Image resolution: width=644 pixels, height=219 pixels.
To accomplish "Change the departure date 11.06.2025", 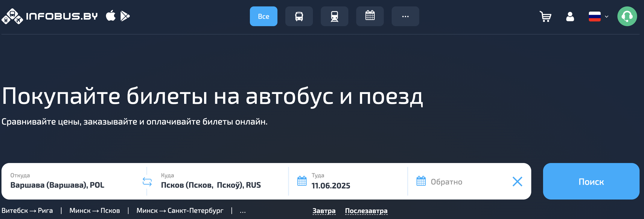I will (x=331, y=186).
